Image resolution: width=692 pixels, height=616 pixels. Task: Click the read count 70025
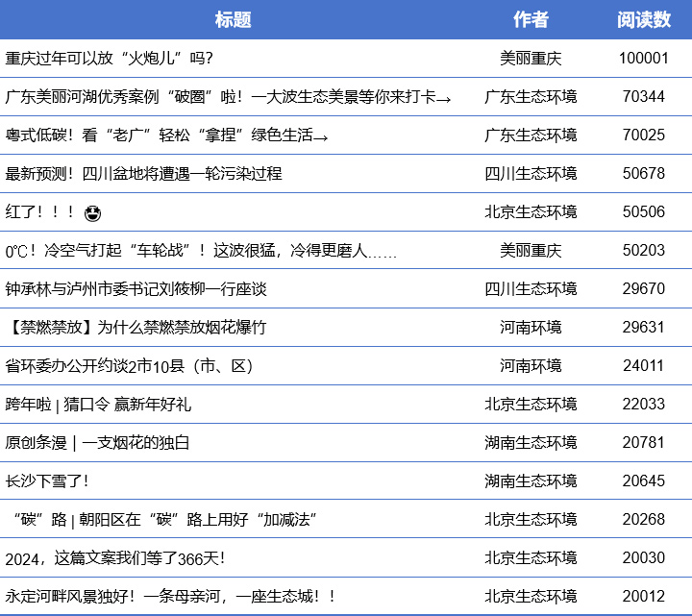pos(644,136)
